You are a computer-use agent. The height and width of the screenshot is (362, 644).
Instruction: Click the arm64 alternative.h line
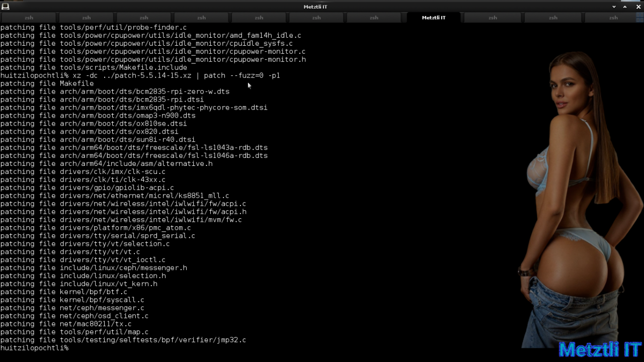[x=106, y=164]
